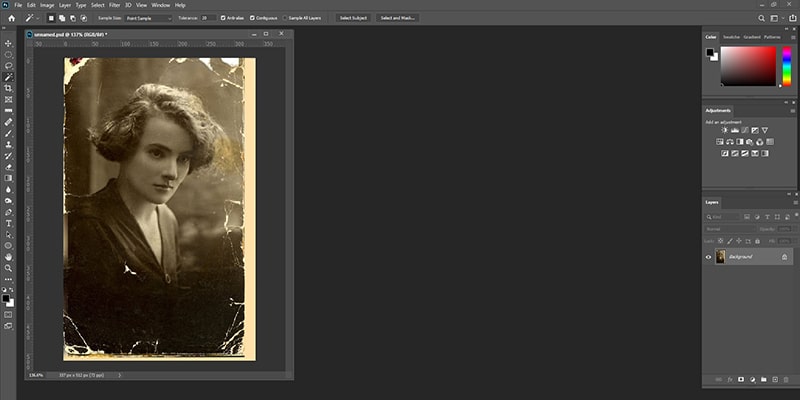This screenshot has height=400, width=800.
Task: Select the Elliptical Marquee tool
Action: click(8, 55)
